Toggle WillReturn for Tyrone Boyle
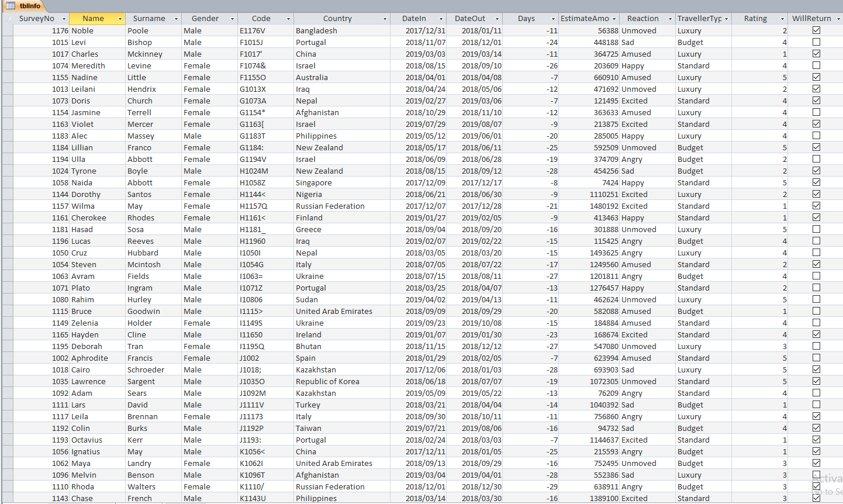 [x=816, y=171]
